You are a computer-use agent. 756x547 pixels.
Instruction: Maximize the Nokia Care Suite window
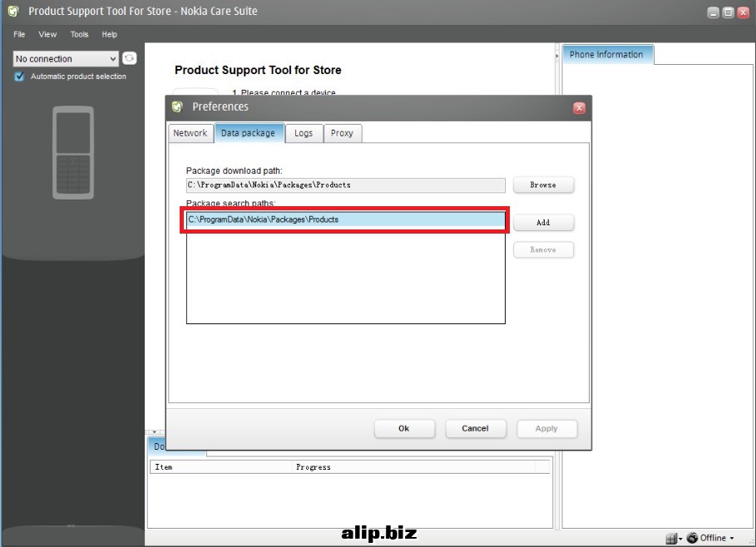click(x=729, y=12)
